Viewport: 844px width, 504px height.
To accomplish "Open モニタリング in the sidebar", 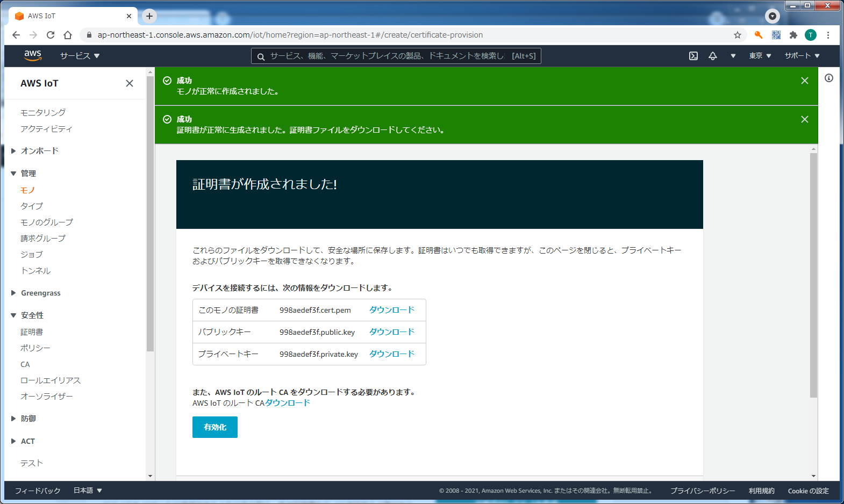I will click(x=43, y=112).
